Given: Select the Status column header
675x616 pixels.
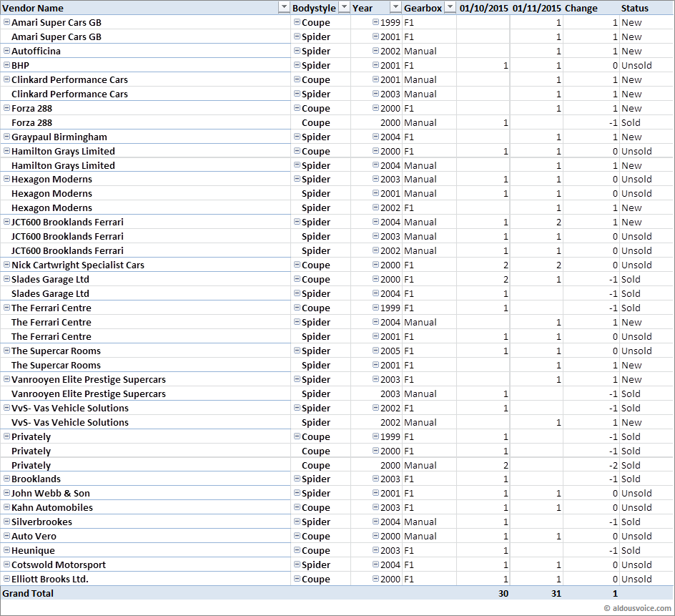Looking at the screenshot, I should coord(635,8).
